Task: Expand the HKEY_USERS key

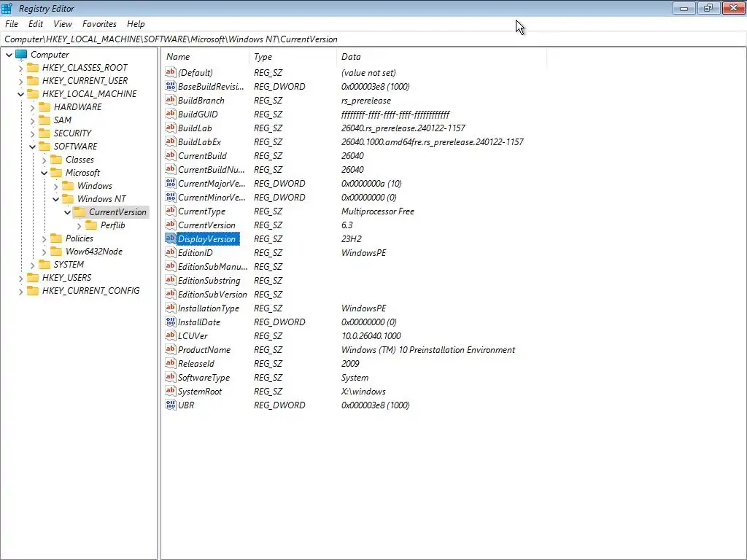Action: (x=20, y=278)
